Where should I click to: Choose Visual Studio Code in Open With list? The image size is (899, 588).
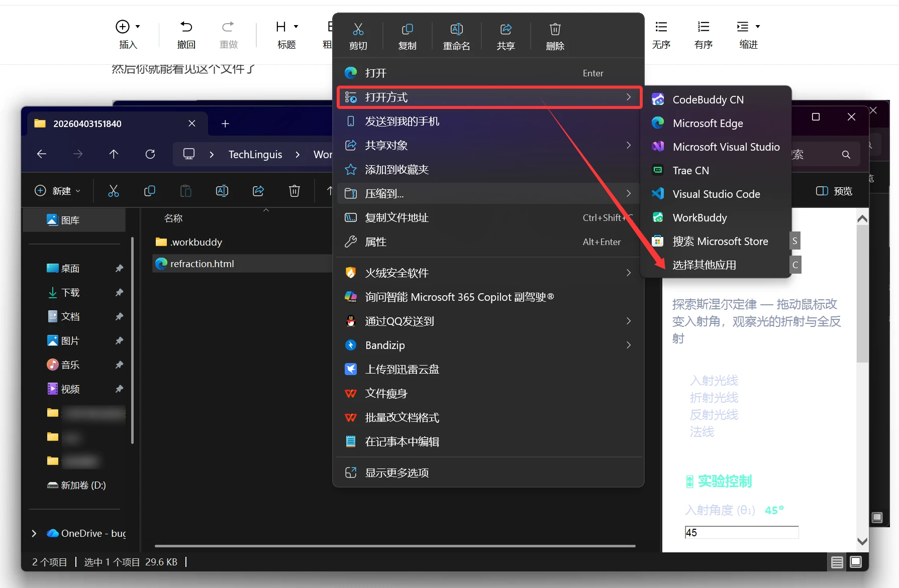716,194
